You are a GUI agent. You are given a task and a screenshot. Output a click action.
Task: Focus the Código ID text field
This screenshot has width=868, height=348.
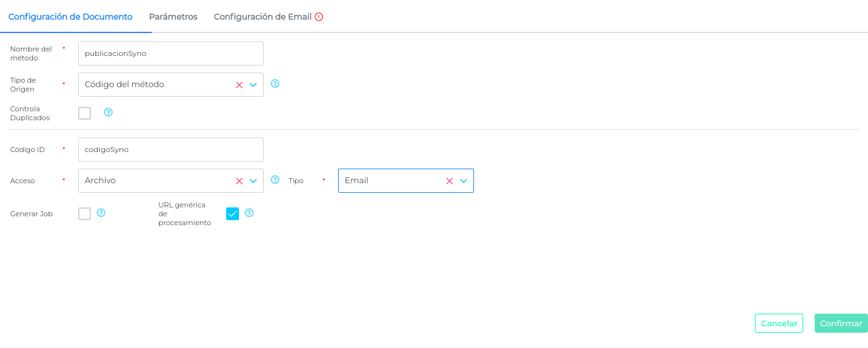(170, 150)
